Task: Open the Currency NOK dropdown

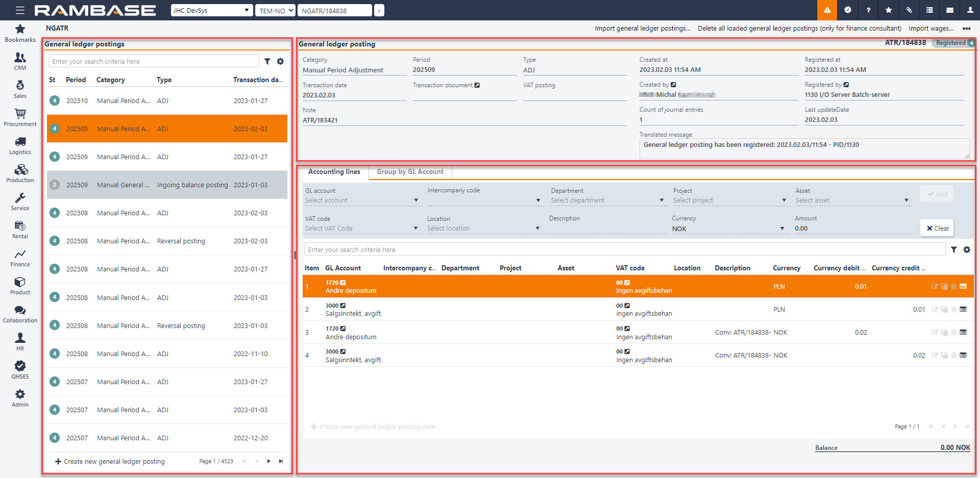Action: tap(728, 229)
